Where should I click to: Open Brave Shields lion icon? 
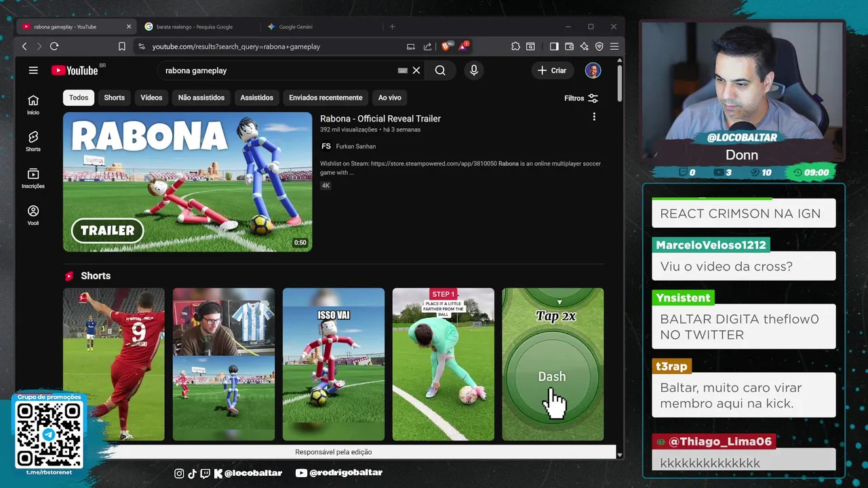tap(446, 46)
